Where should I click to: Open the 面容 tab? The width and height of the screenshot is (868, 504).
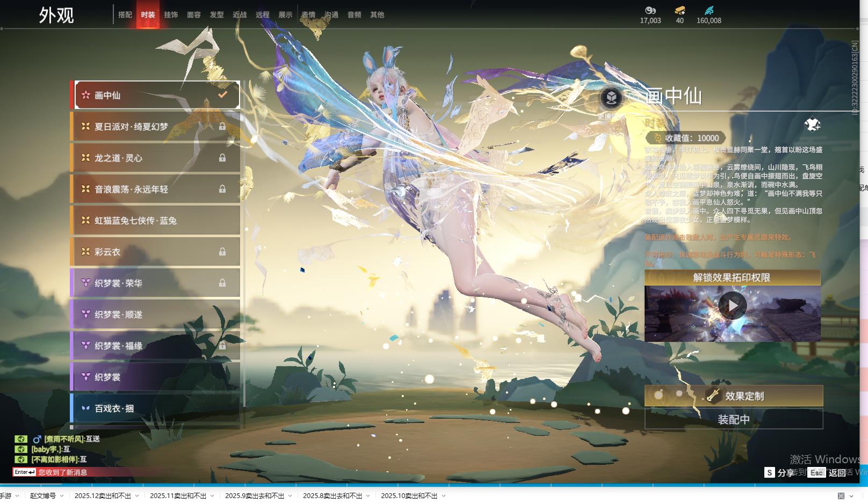pyautogui.click(x=194, y=15)
